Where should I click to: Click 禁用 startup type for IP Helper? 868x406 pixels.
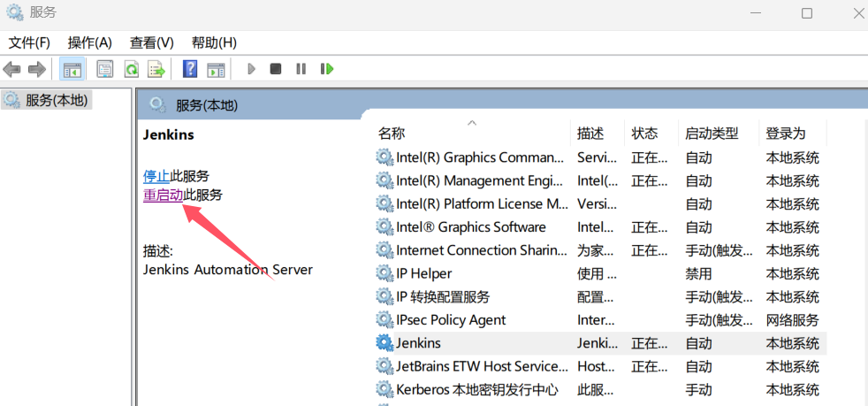698,273
